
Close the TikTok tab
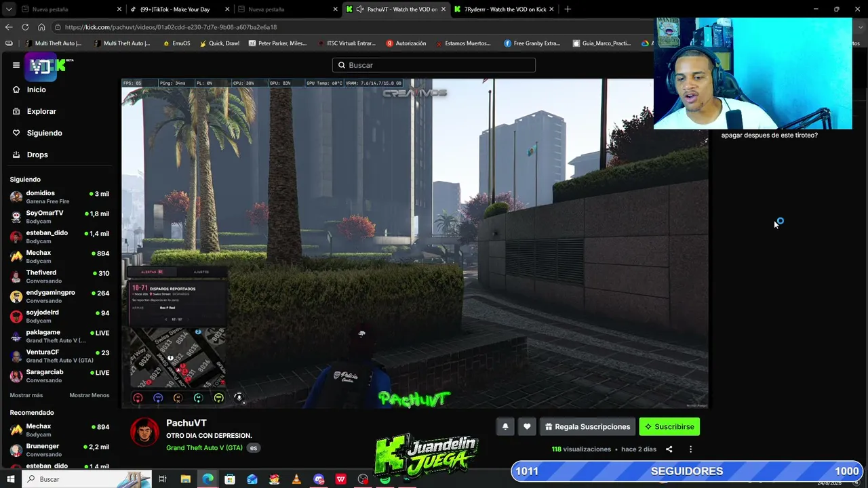[x=227, y=9]
